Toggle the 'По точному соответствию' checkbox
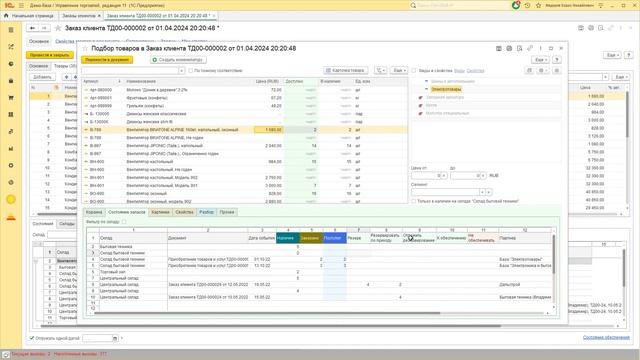640x360 pixels. point(191,71)
